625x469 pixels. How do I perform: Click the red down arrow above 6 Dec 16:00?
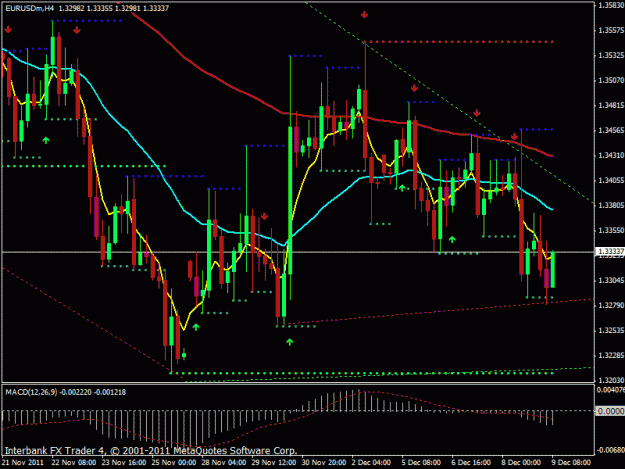coord(477,113)
